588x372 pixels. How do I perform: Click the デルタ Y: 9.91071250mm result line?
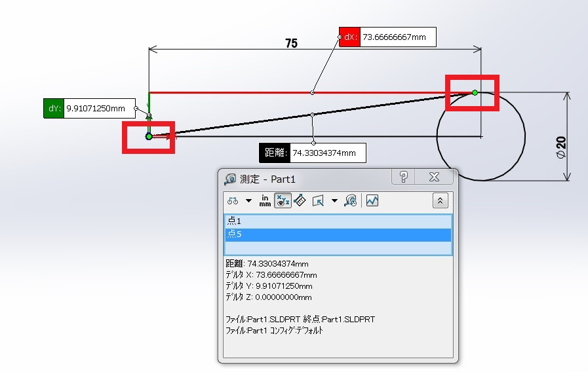(x=269, y=286)
